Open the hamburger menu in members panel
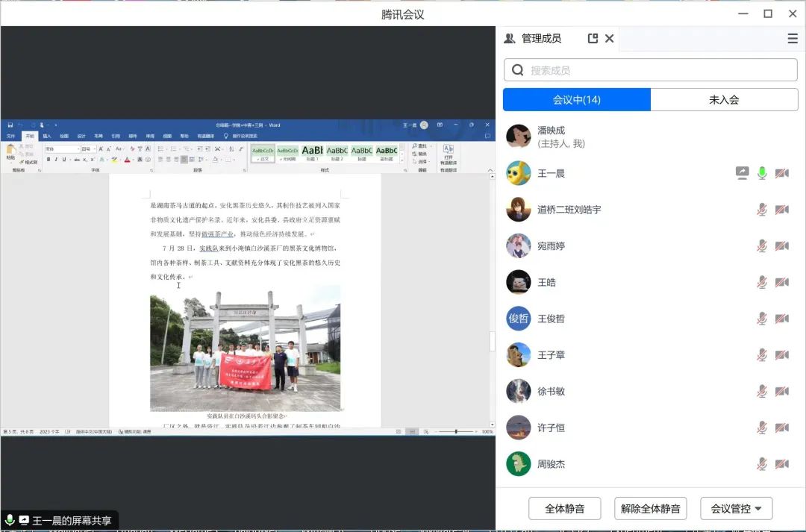Screen dimensions: 806x532 [x=793, y=39]
